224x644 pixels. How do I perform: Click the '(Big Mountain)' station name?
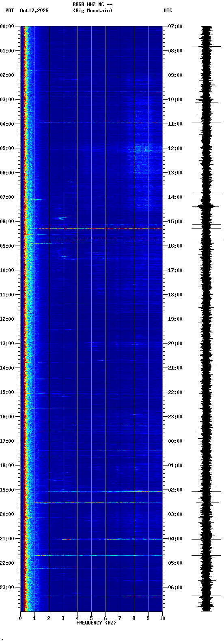coord(93,11)
